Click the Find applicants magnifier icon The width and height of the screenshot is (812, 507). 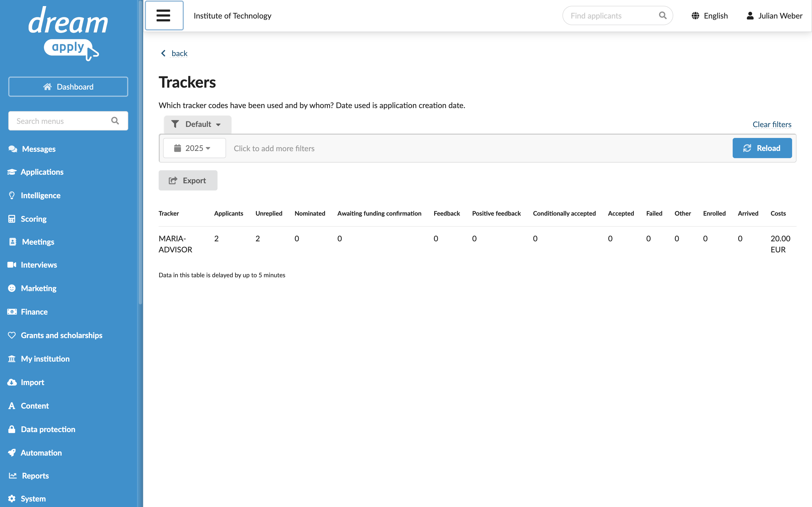[x=662, y=15]
